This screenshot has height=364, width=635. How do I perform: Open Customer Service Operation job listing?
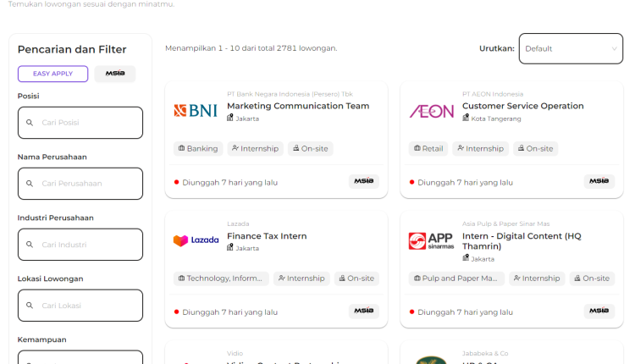click(x=522, y=106)
